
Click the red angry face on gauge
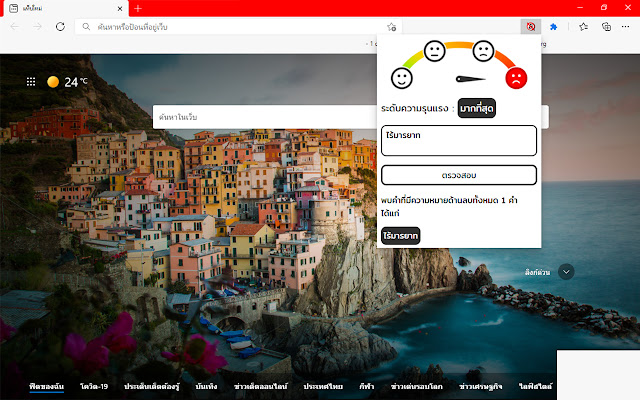[x=516, y=78]
